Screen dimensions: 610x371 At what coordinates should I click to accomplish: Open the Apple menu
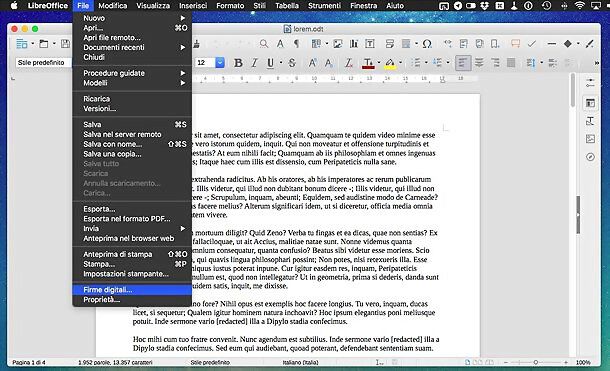pos(14,5)
